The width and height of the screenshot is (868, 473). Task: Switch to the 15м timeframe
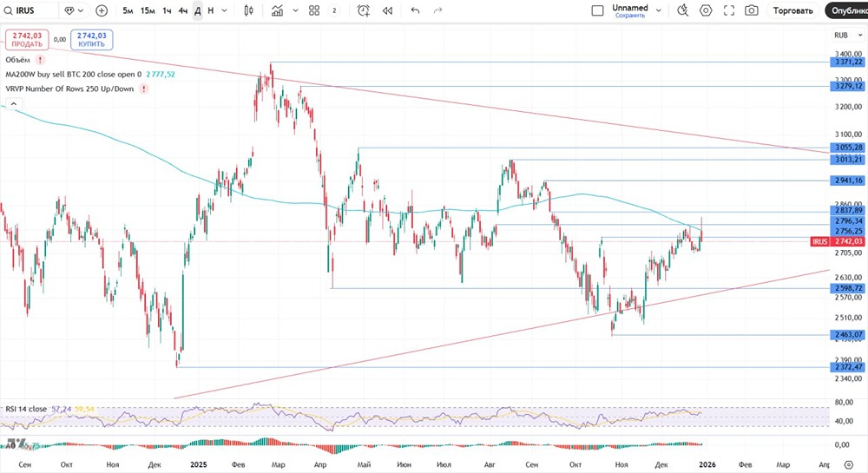pyautogui.click(x=148, y=10)
